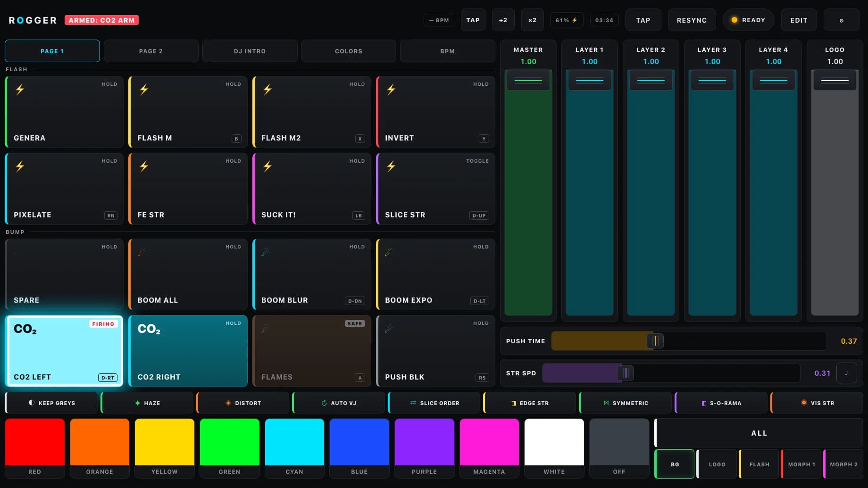
Task: Trigger the GENERA flash pad
Action: coord(64,112)
